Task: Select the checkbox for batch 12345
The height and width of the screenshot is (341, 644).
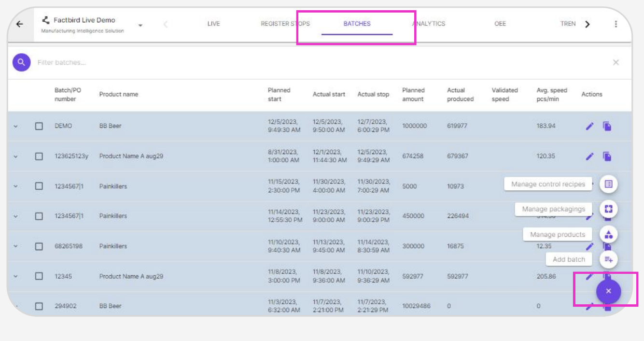Action: (39, 276)
